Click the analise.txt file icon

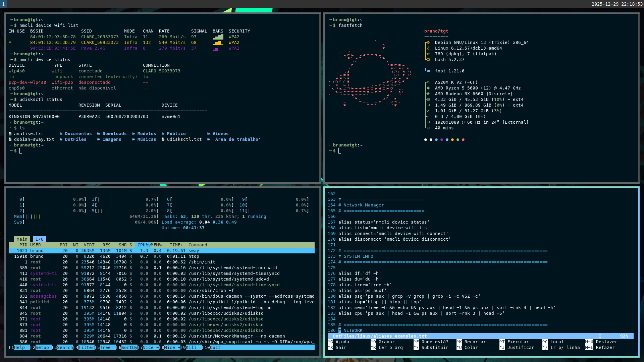click(10, 134)
